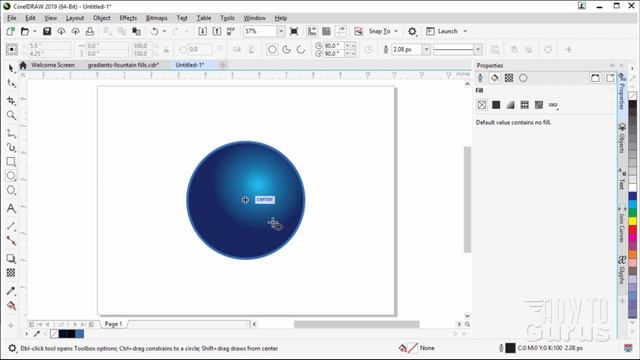Viewport: 640px width, 360px height.
Task: Open the File menu
Action: tap(12, 18)
